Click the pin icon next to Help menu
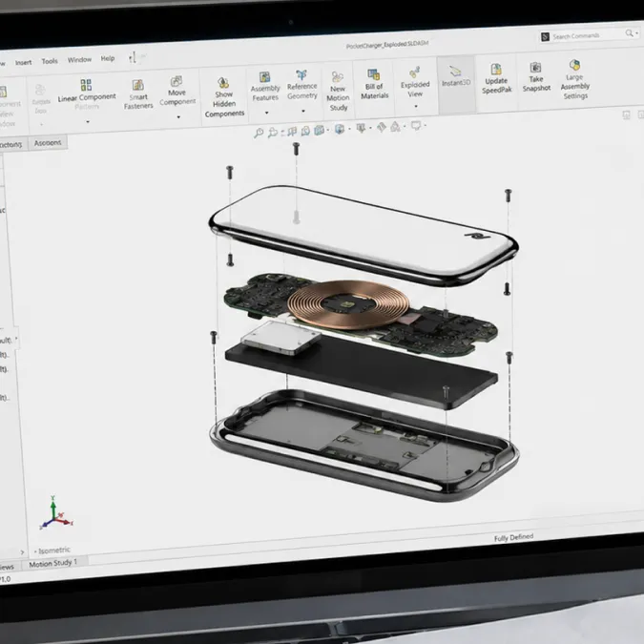Viewport: 644px width, 644px height. point(133,57)
